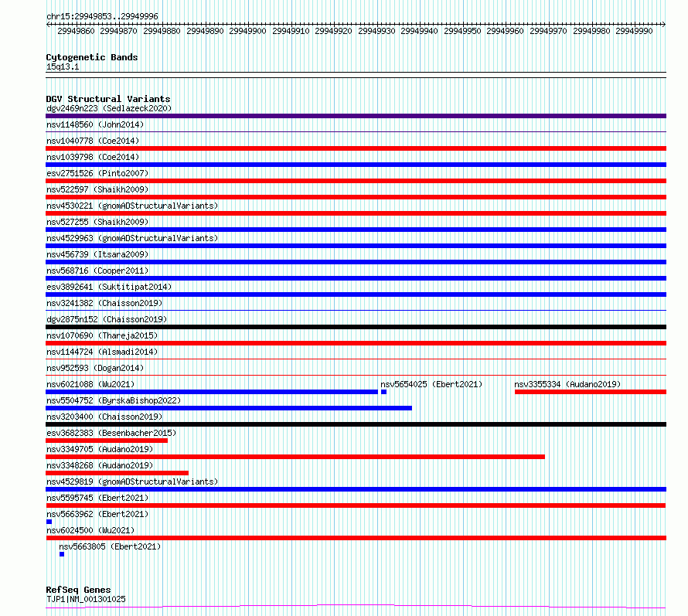Click the dgv2875n152 (Chaisson2019) label
This screenshot has height=616, width=688.
pos(107,319)
